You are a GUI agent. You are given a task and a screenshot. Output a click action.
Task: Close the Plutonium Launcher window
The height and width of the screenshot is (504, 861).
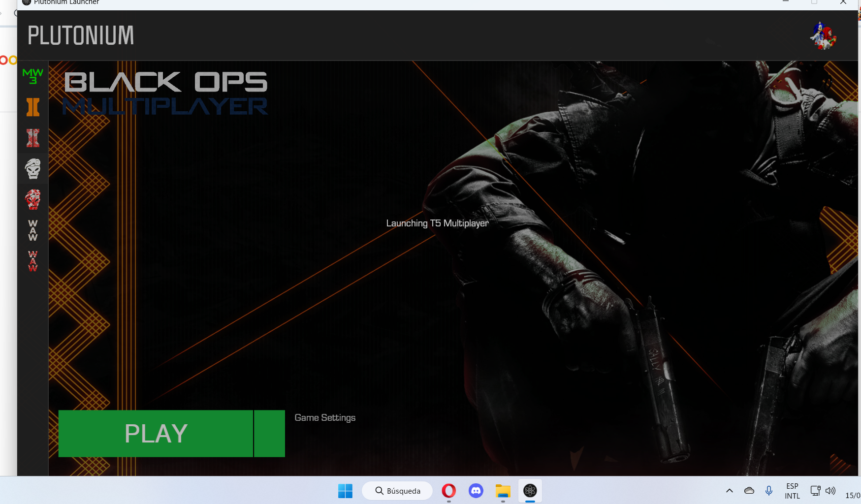coord(843,2)
